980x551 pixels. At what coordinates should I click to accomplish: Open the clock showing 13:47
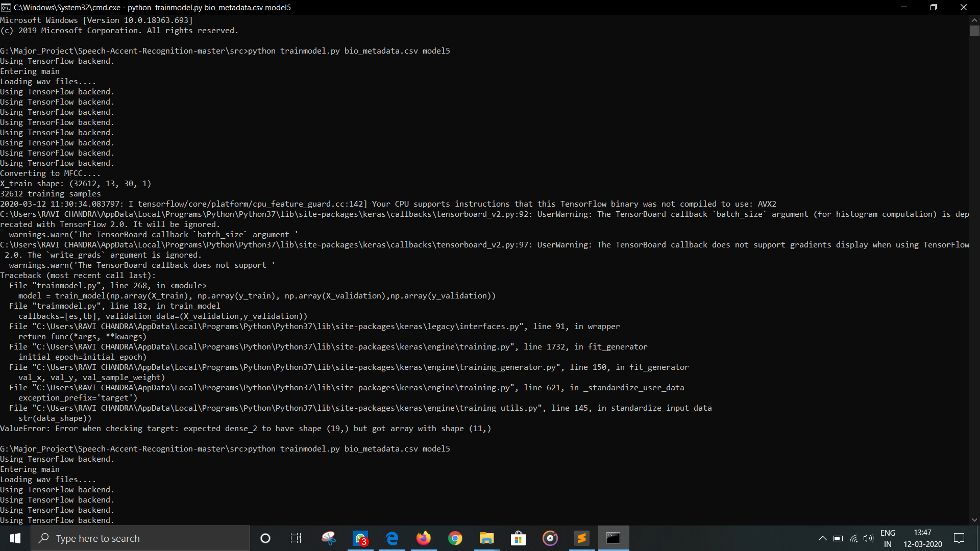tap(923, 538)
